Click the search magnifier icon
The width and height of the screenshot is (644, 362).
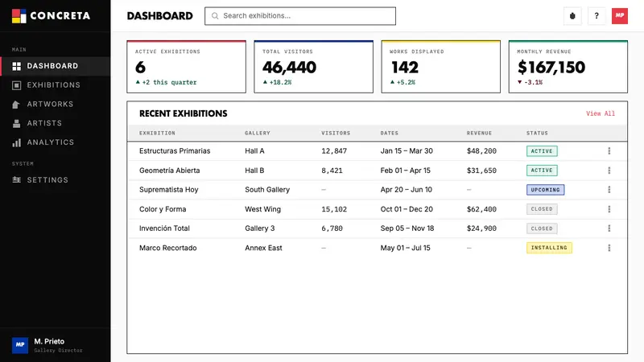(x=215, y=16)
